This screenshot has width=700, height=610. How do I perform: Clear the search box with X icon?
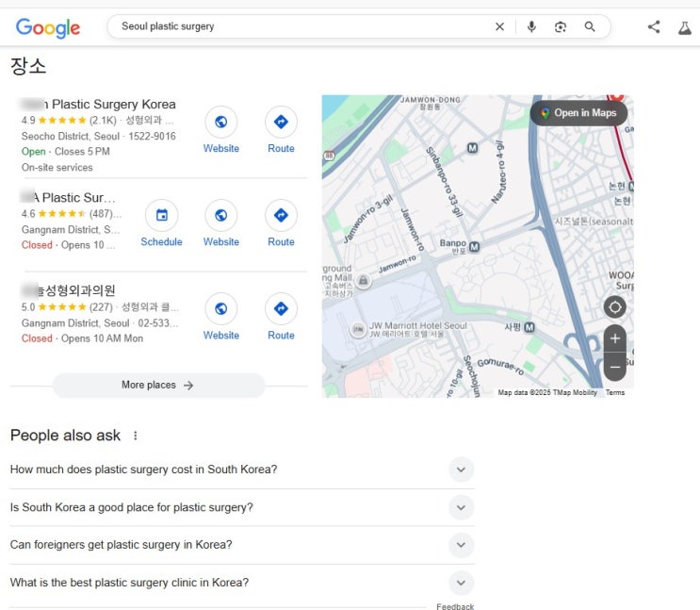[x=499, y=26]
